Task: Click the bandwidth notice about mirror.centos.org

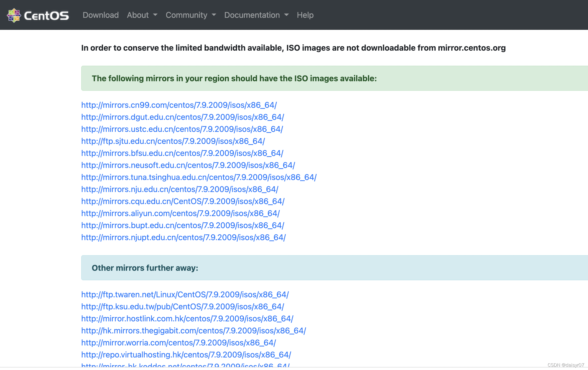Action: [x=293, y=48]
